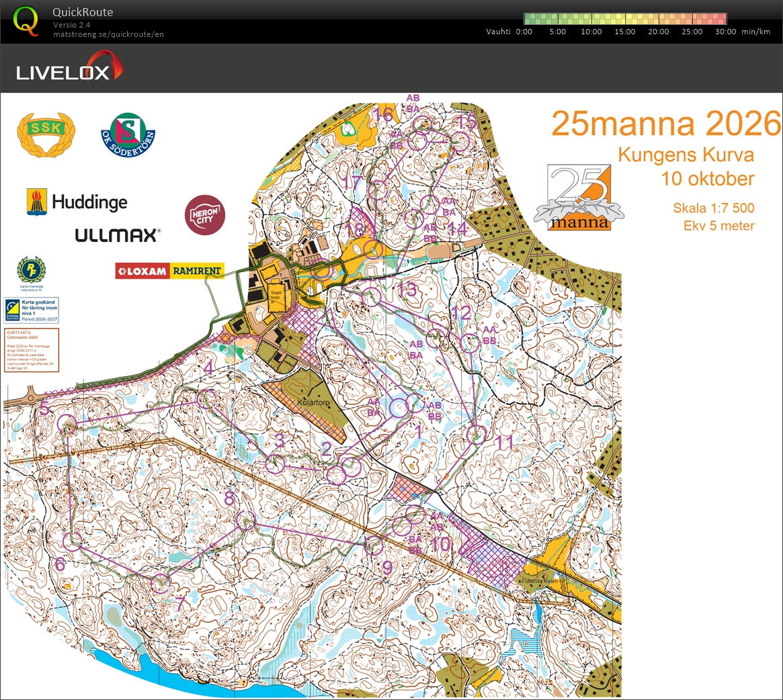Click the Karta godkänd approval badge
This screenshot has height=700, width=783.
32,310
